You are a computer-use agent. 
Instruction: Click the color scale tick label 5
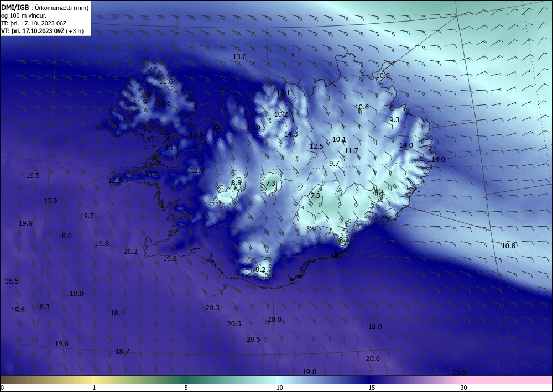pos(186,388)
